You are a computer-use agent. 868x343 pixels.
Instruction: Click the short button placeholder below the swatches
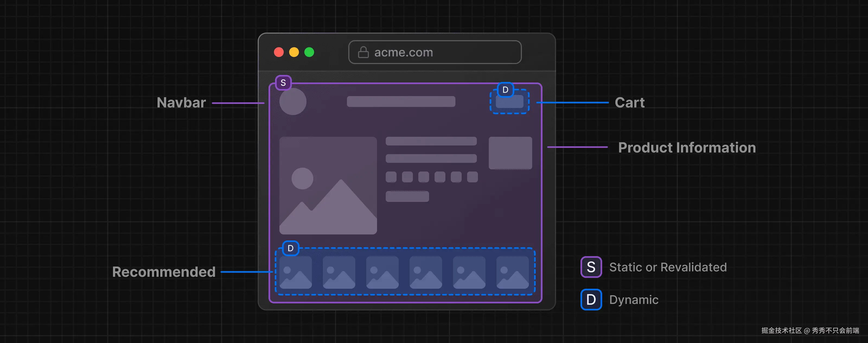[407, 196]
